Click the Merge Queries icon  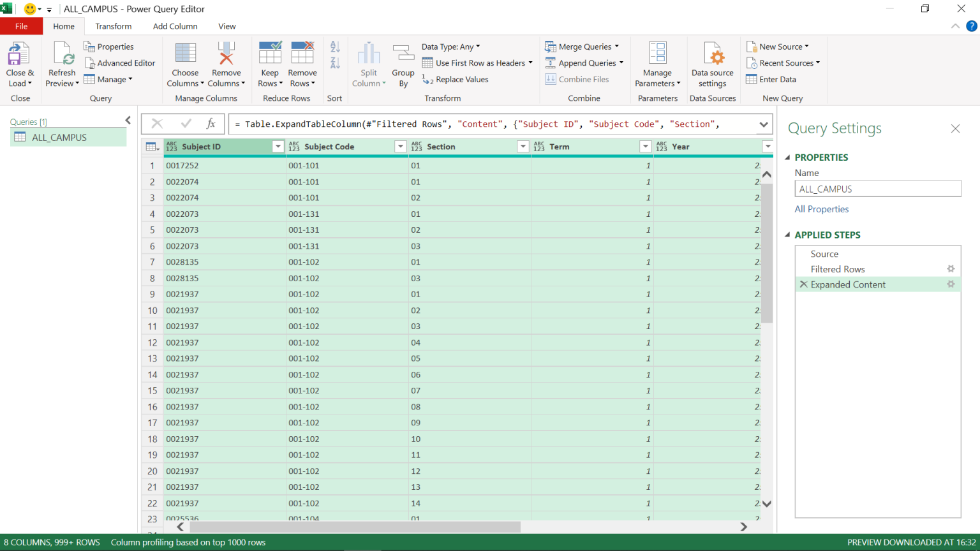pyautogui.click(x=550, y=46)
